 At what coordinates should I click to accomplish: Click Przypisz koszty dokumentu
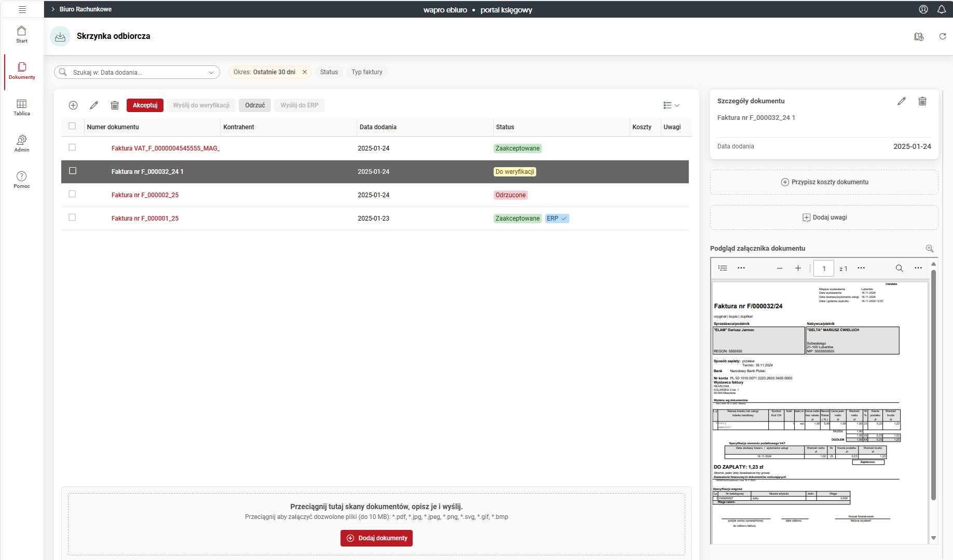tap(824, 182)
